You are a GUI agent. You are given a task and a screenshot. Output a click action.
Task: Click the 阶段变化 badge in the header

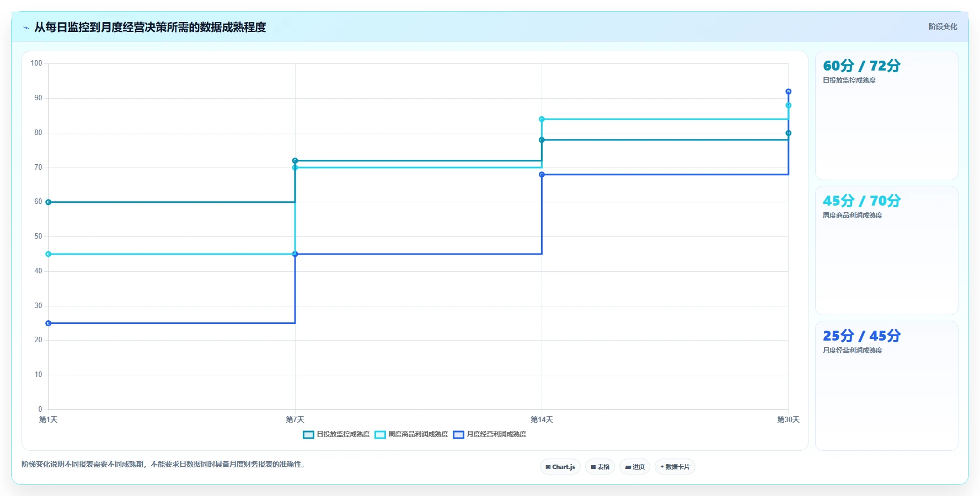pos(942,26)
